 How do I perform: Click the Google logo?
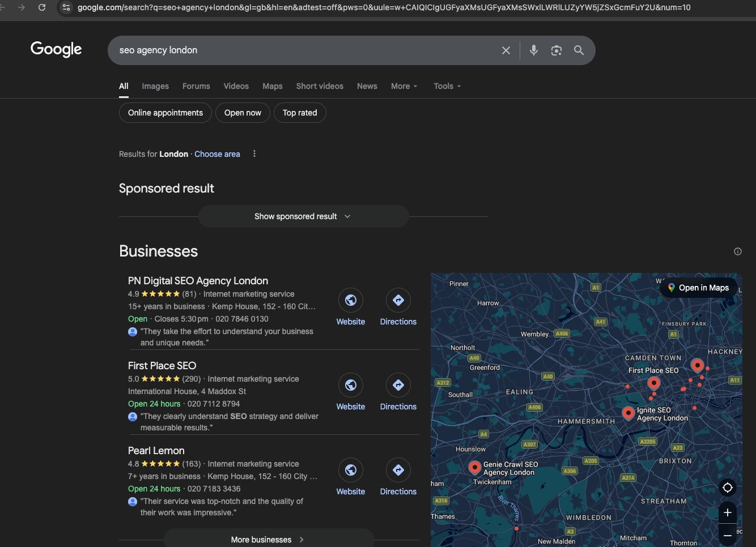pyautogui.click(x=56, y=49)
